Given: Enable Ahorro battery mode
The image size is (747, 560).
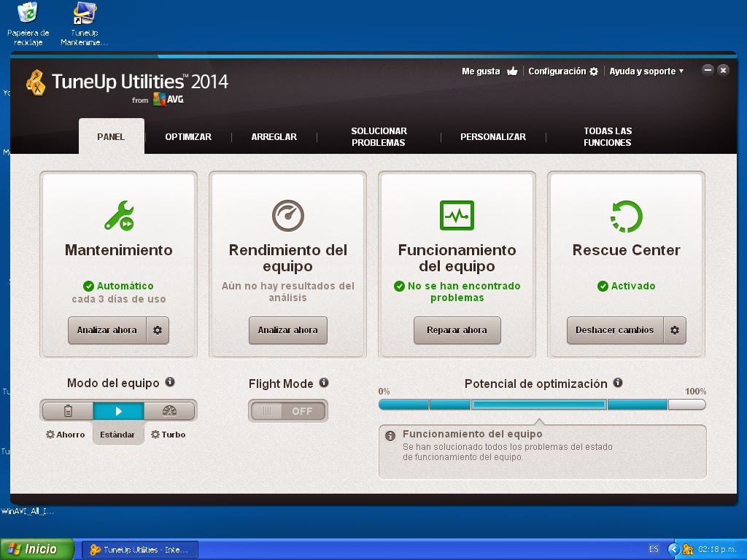Looking at the screenshot, I should (x=66, y=411).
